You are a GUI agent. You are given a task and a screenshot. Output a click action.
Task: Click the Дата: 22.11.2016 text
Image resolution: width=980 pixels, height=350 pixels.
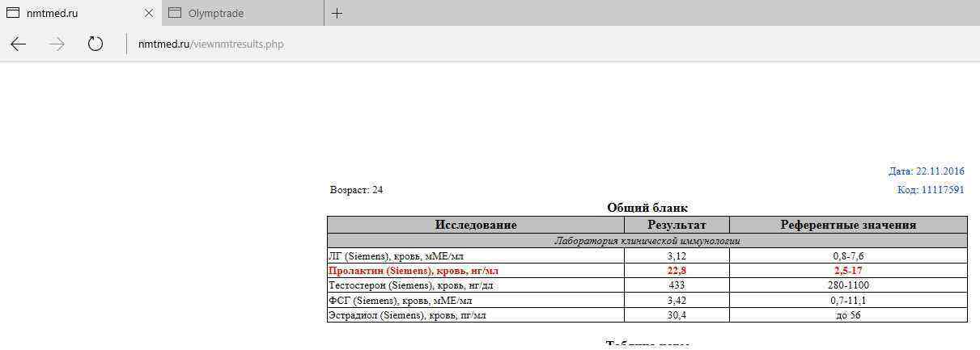tap(926, 171)
